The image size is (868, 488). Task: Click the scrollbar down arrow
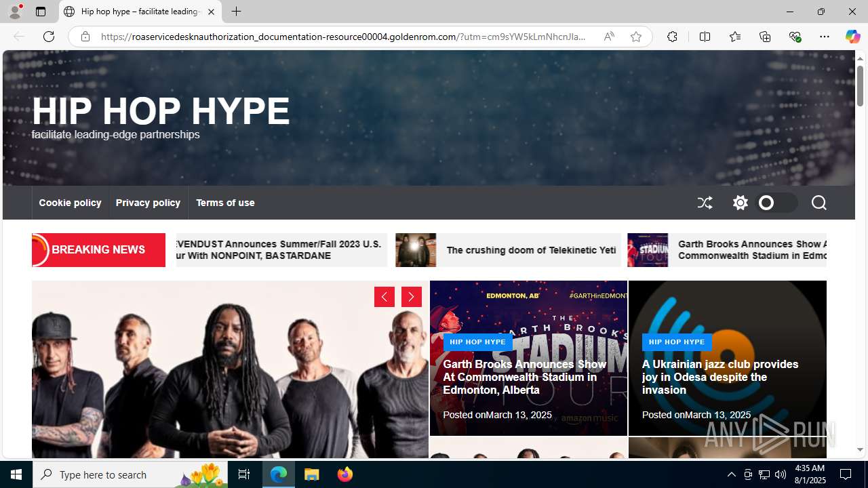pyautogui.click(x=860, y=450)
